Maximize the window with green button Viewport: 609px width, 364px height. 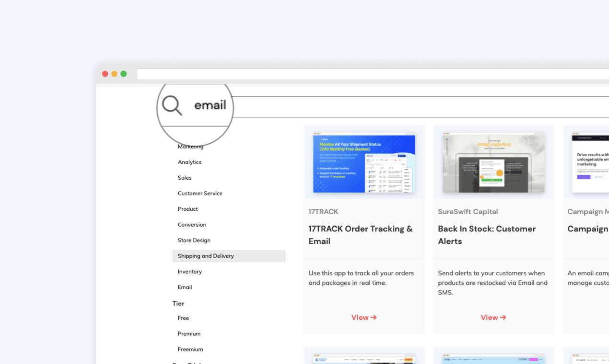[123, 74]
